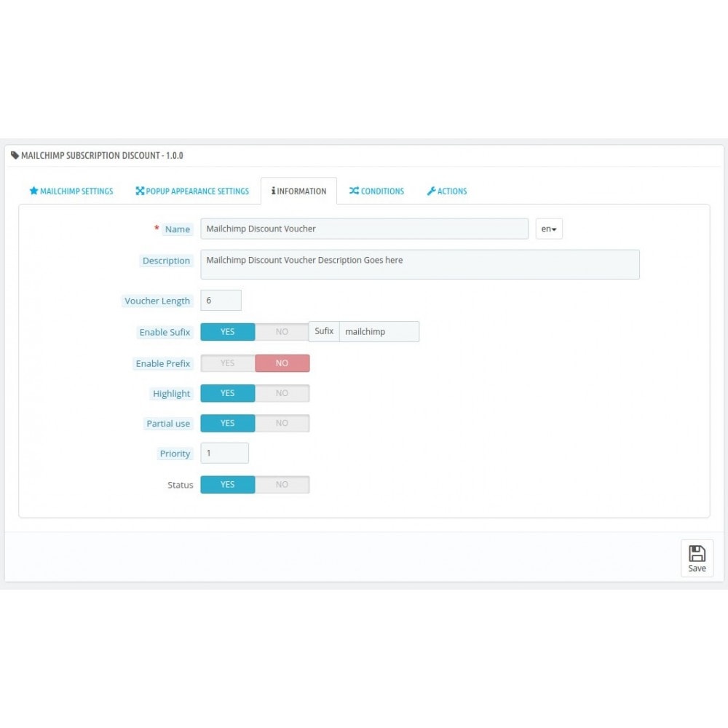This screenshot has width=728, height=728.
Task: Set Status to NO
Action: point(282,485)
